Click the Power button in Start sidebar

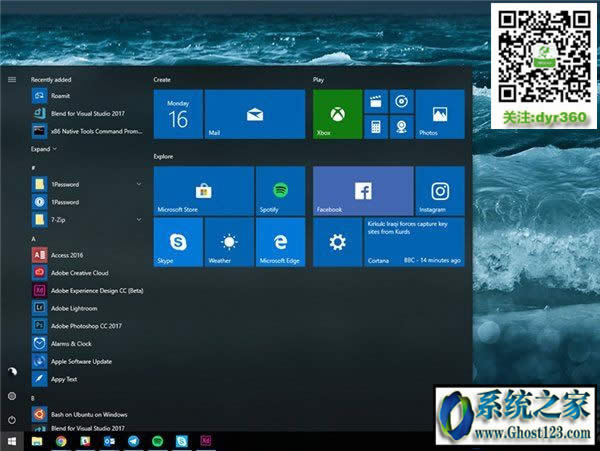[12, 420]
